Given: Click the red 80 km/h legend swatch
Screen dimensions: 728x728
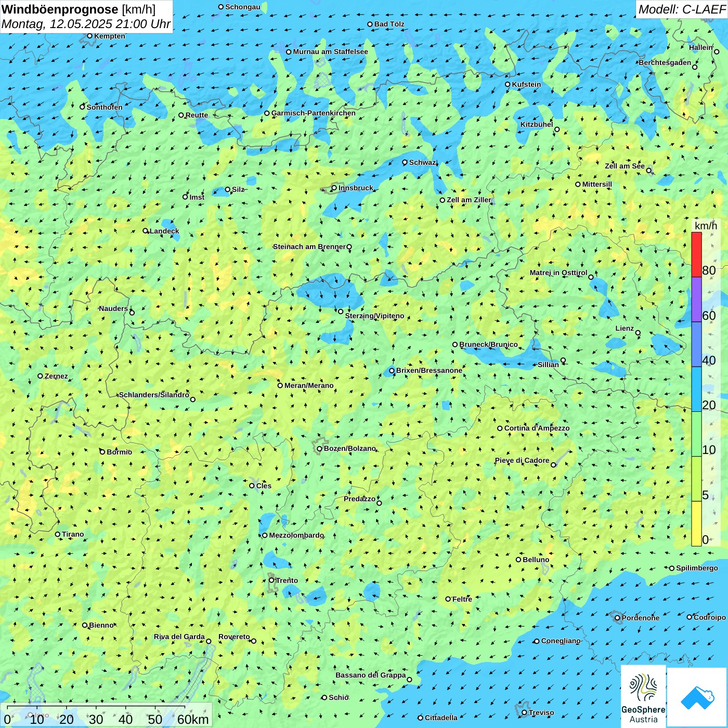Looking at the screenshot, I should point(696,254).
